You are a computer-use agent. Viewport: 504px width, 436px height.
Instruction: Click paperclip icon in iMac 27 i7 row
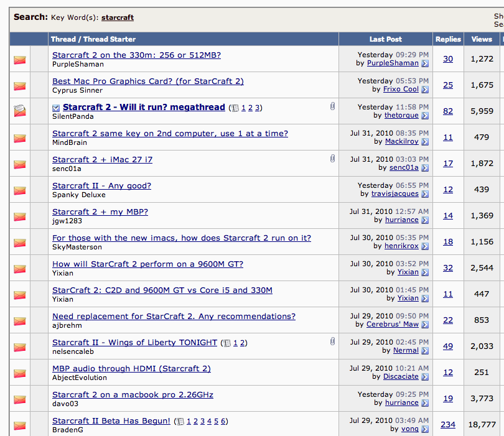tap(332, 159)
